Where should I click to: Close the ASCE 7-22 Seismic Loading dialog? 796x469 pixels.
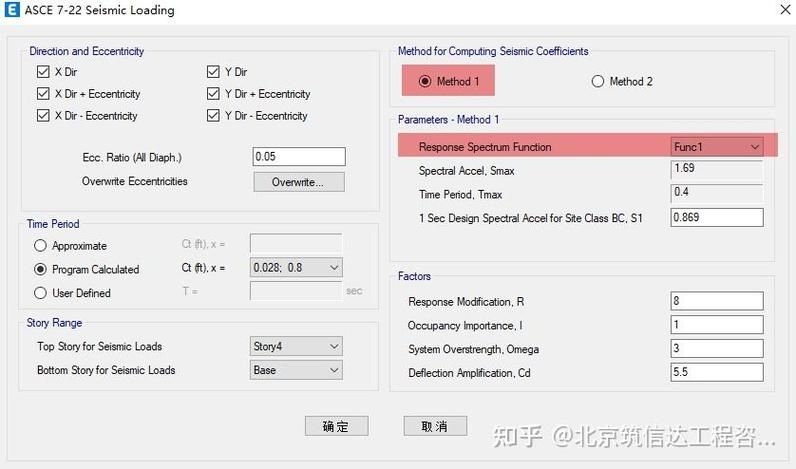point(785,10)
